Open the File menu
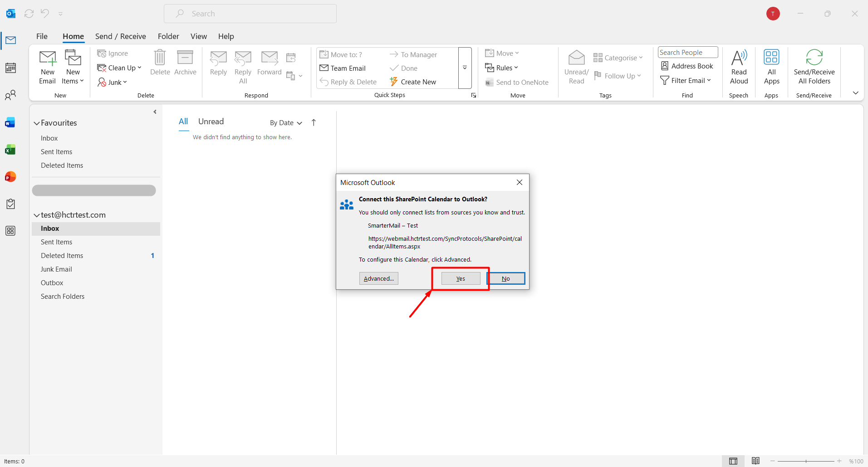 42,36
